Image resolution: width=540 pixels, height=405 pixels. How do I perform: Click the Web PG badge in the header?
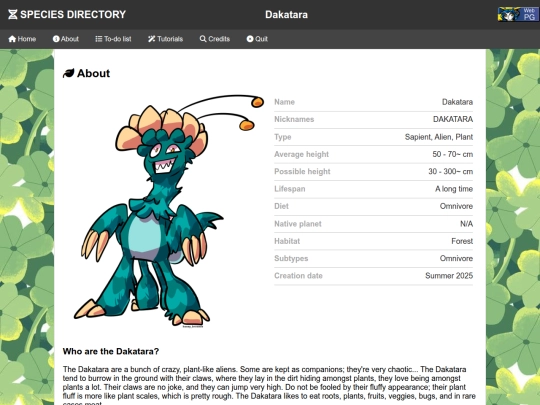pyautogui.click(x=518, y=14)
